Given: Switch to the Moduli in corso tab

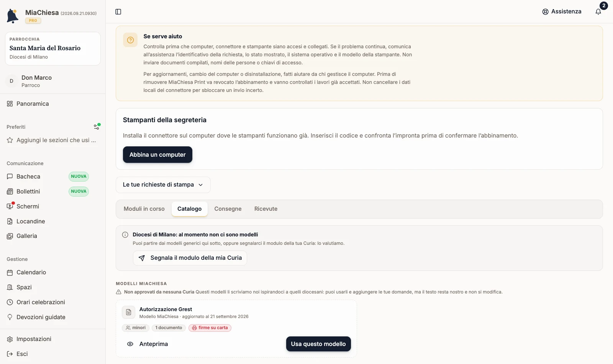Looking at the screenshot, I should [144, 209].
